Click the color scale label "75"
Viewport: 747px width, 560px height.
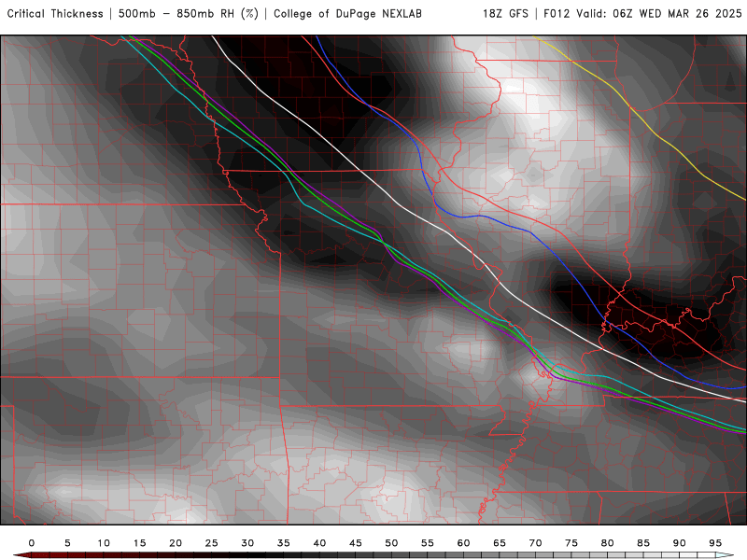tap(571, 543)
